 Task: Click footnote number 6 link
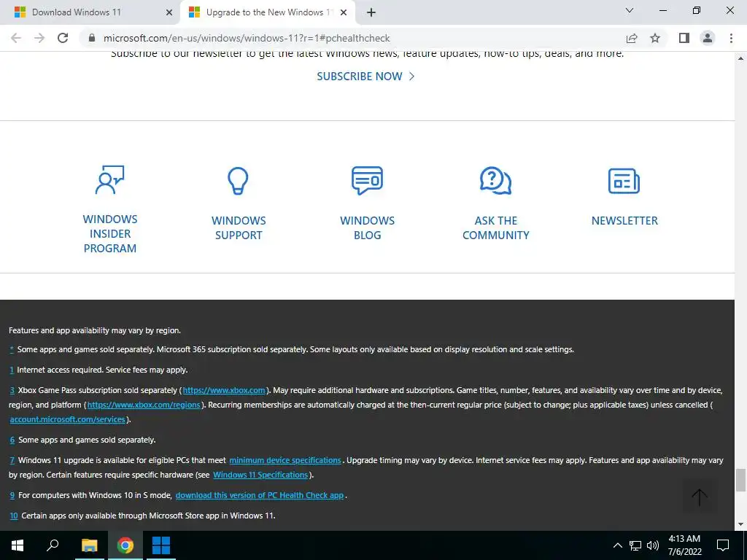click(x=12, y=440)
